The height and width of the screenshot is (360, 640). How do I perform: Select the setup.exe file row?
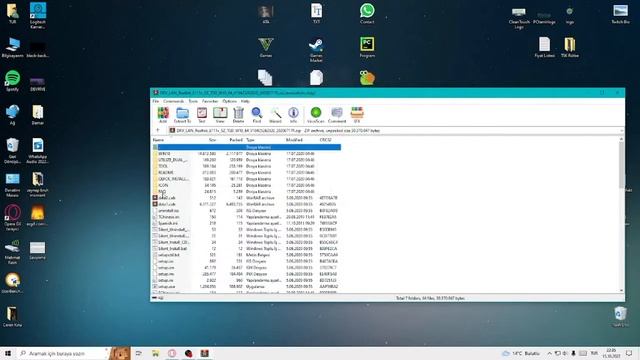[x=247, y=287]
